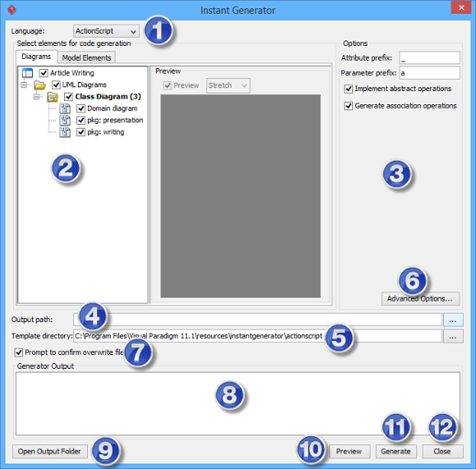Select the pkg: presentation tree label
Viewport: 476px width, 469px height.
coord(115,121)
